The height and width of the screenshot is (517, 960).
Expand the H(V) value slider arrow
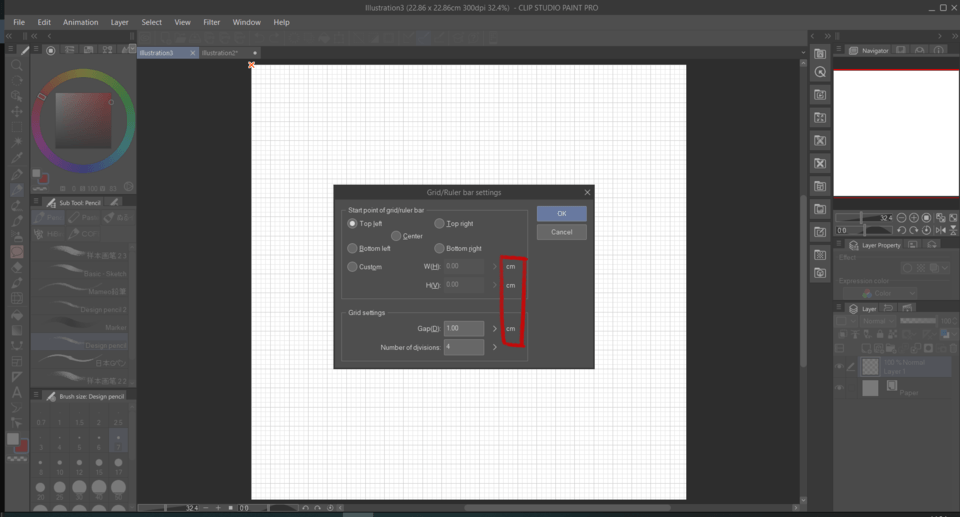click(x=494, y=285)
